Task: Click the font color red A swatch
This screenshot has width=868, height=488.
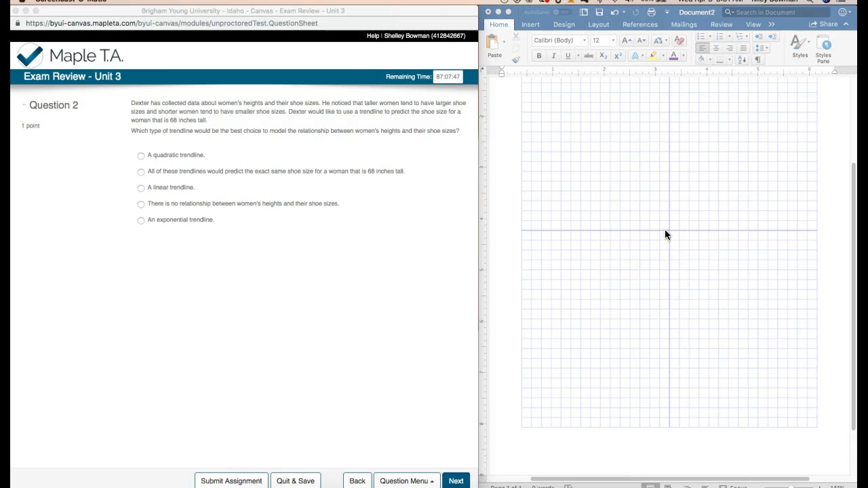Action: pos(673,56)
